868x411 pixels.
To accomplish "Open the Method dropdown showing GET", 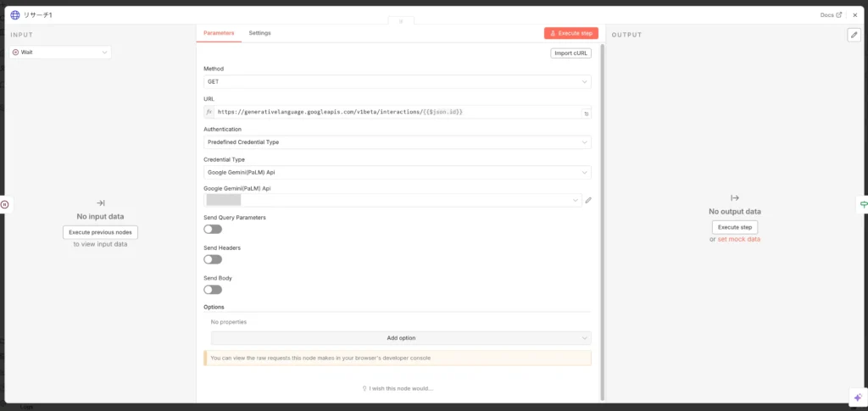I will pos(397,82).
